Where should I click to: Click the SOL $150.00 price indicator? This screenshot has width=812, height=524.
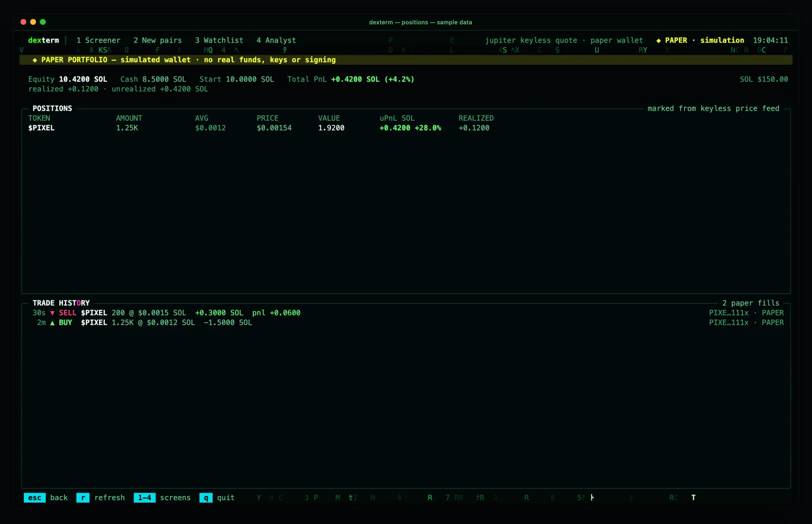pyautogui.click(x=764, y=79)
